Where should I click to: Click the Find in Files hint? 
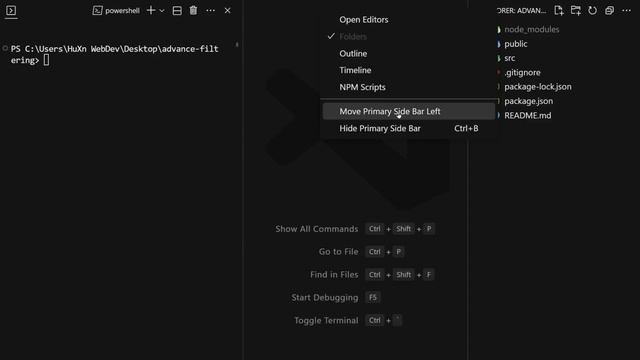pos(334,275)
